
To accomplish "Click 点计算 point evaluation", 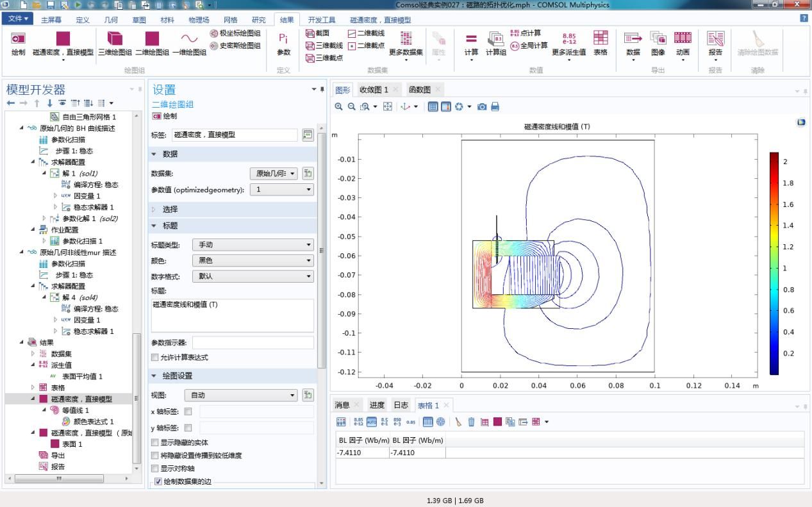I will [x=526, y=33].
